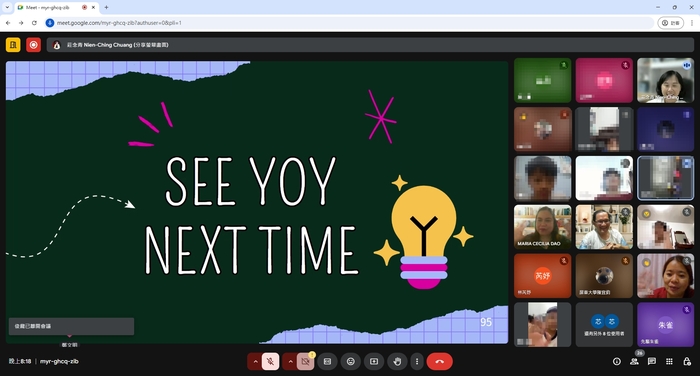Leave the call with red hang-up button
Viewport: 700px width, 376px height.
click(440, 361)
